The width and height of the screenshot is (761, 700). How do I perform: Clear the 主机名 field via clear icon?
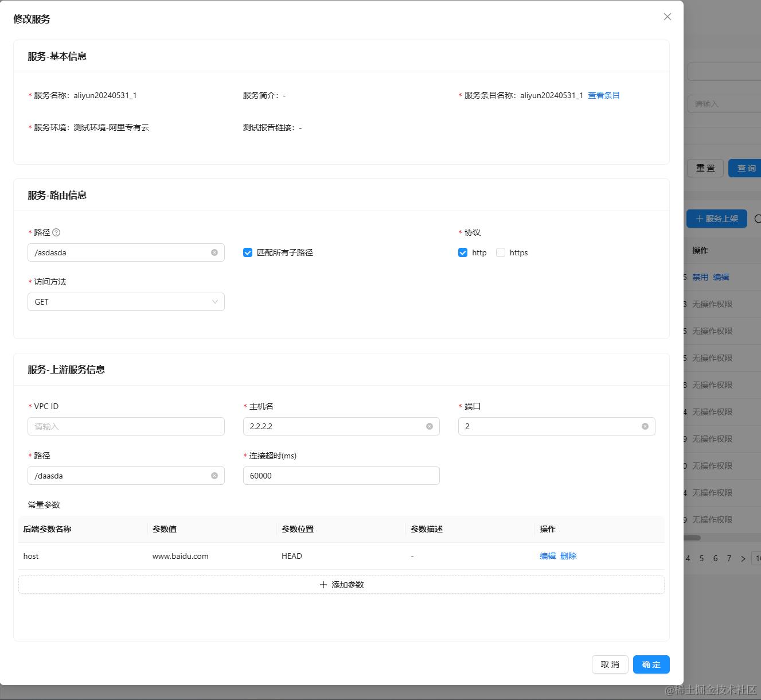(x=430, y=426)
